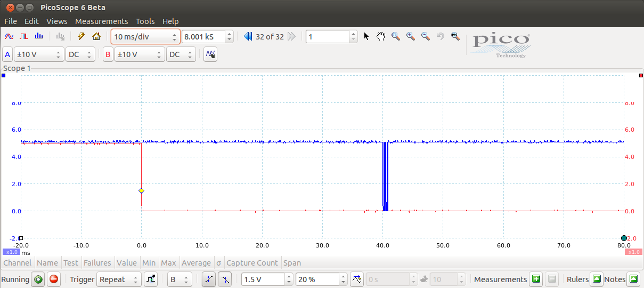Image resolution: width=644 pixels, height=288 pixels.
Task: Open the signal generator button
Action: click(210, 54)
